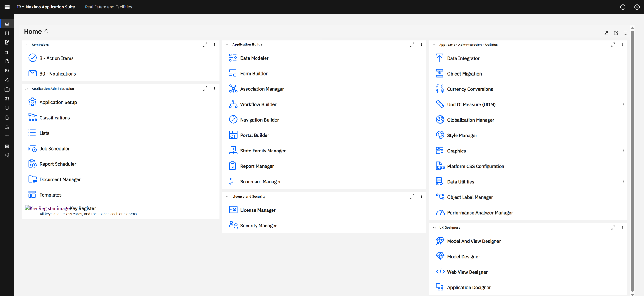This screenshot has width=644, height=296.
Task: Collapse the Reminders section
Action: pos(27,45)
